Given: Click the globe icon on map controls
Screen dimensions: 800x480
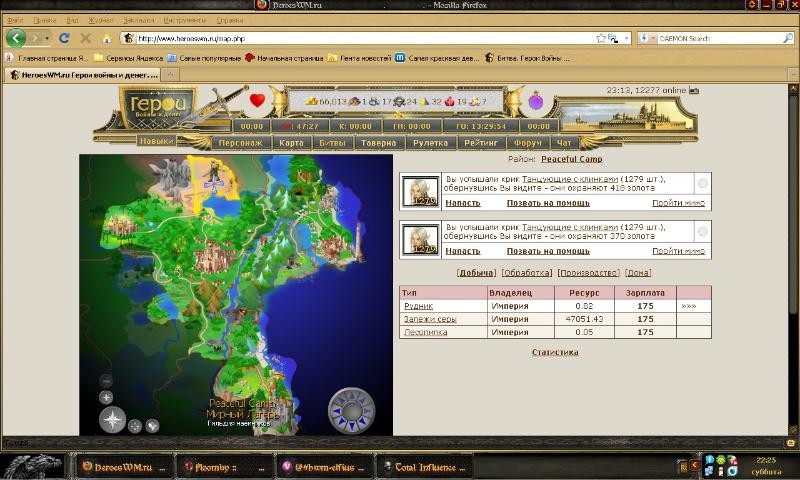Looking at the screenshot, I should click(152, 425).
